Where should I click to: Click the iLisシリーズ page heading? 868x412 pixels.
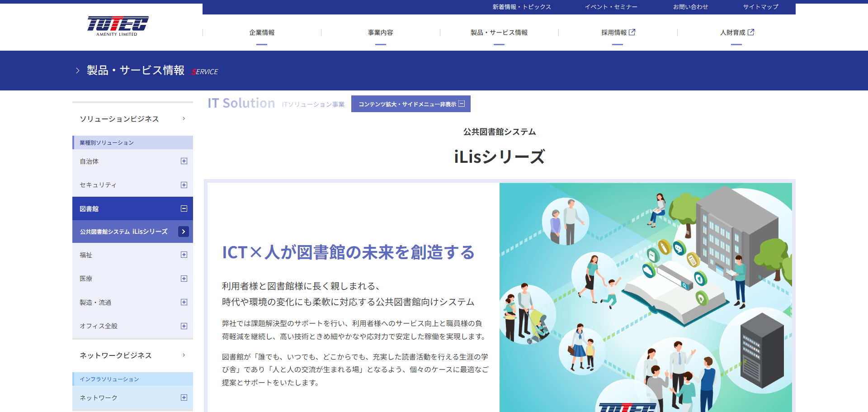pos(500,157)
